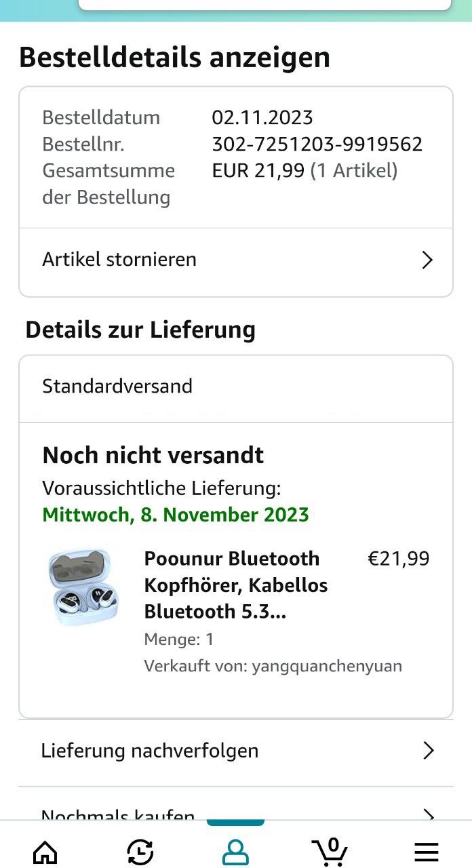Tap the chevron beside Nochmals kaufen
Screen dimensions: 472x868
428,814
